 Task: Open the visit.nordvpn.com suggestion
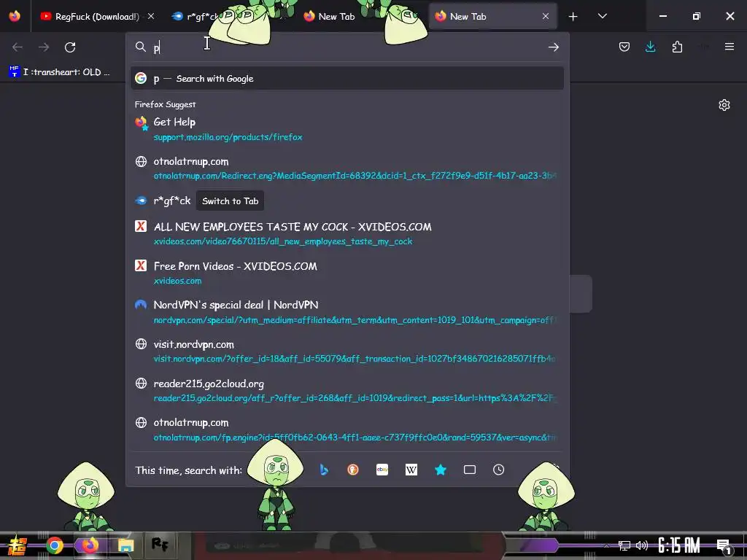tap(347, 351)
